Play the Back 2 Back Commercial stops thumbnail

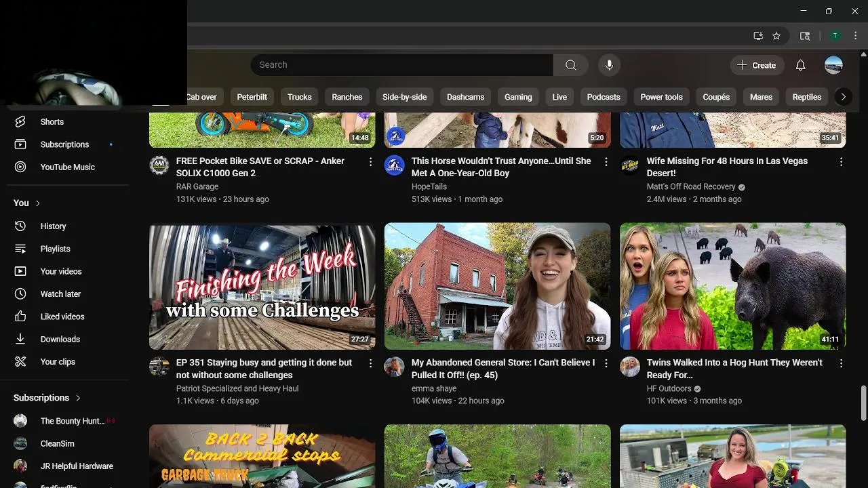pyautogui.click(x=262, y=456)
